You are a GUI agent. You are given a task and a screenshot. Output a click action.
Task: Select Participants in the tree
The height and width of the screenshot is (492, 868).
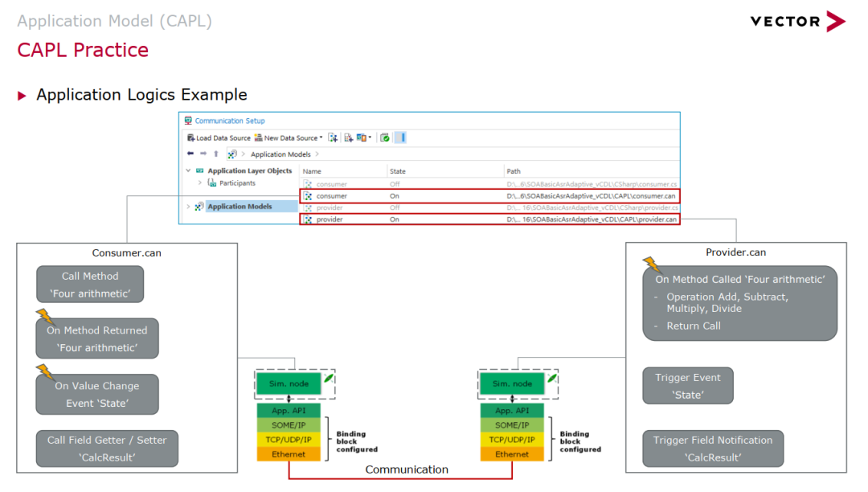(237, 183)
